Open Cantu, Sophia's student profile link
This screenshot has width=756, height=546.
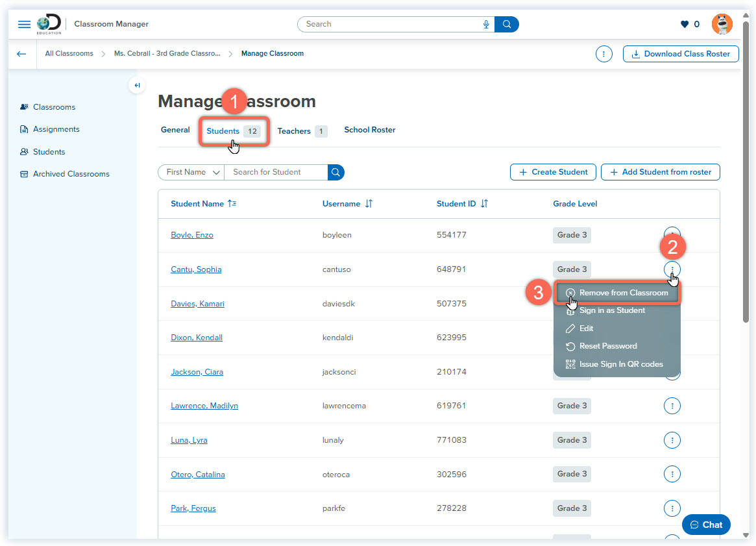click(196, 269)
